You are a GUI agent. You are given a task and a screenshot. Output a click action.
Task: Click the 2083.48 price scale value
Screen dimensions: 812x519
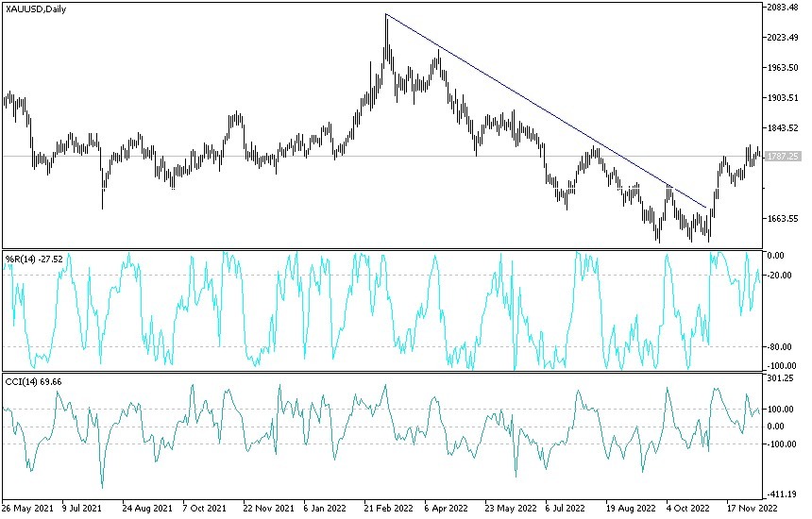[783, 7]
